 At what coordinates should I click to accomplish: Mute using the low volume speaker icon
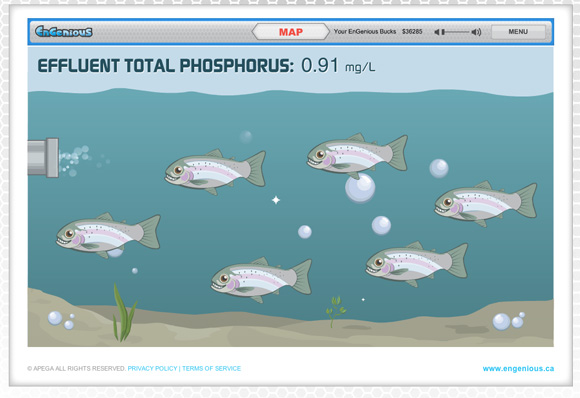tap(437, 32)
